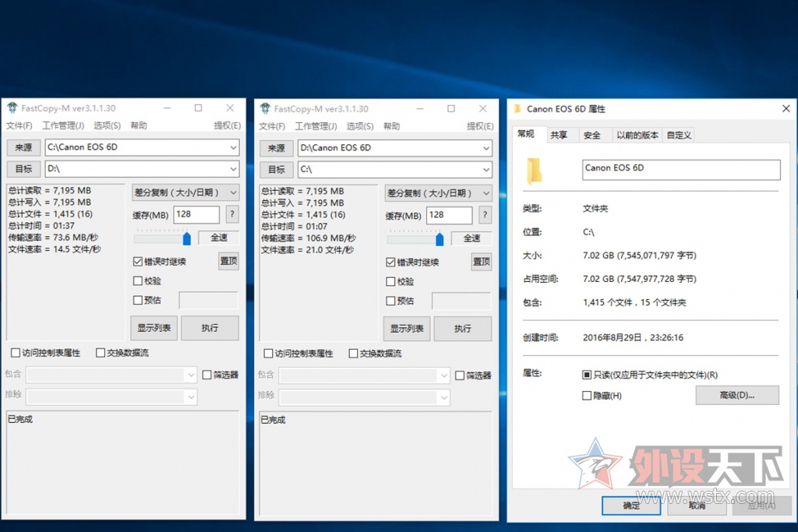Screen dimensions: 798x532
Task: Open 选项(S) menu in left FastCopy
Action: coord(107,125)
